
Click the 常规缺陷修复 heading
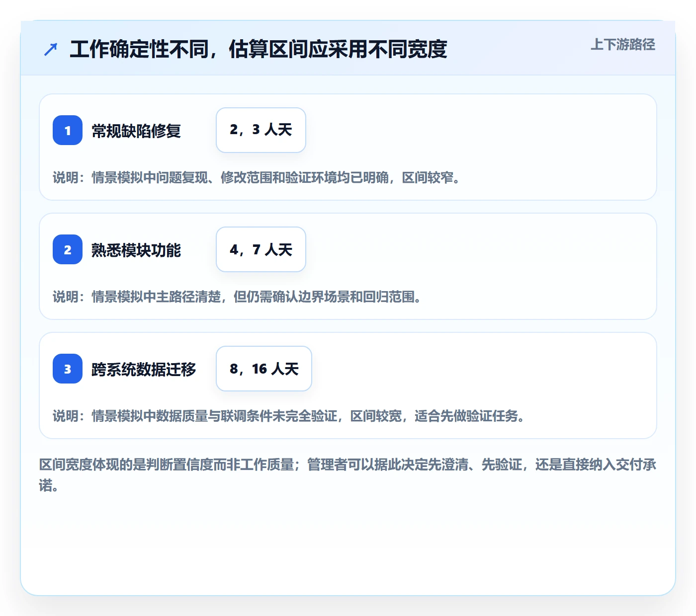click(136, 131)
